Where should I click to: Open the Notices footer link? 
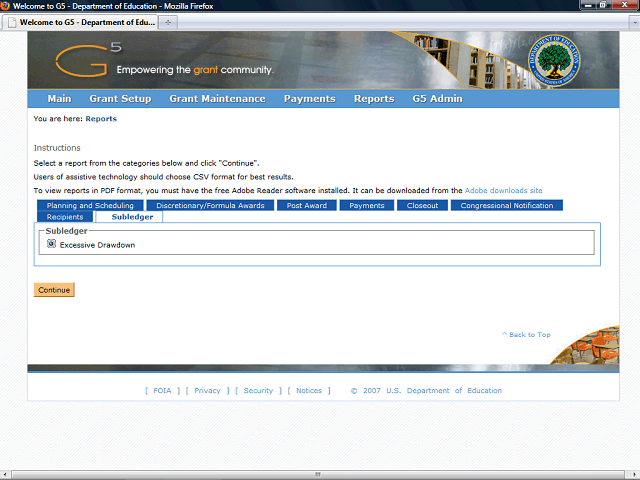(x=309, y=391)
